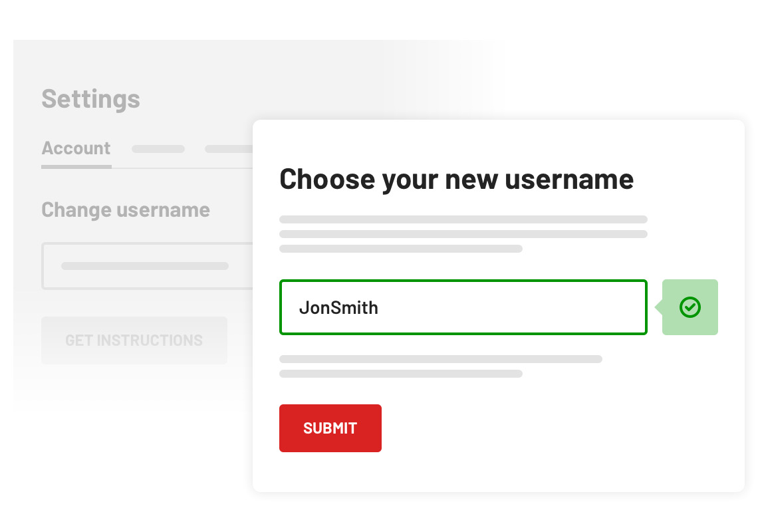Switch to the Account tab
The image size is (758, 532).
[x=76, y=148]
